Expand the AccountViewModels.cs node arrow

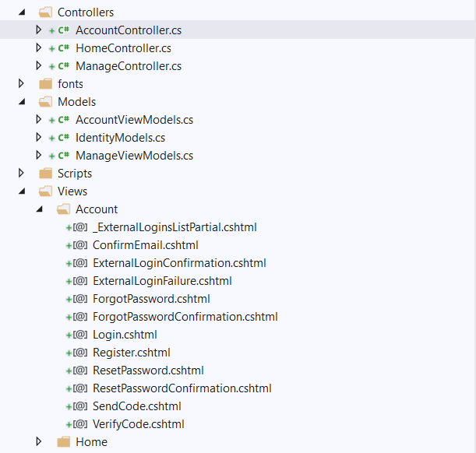[x=40, y=120]
